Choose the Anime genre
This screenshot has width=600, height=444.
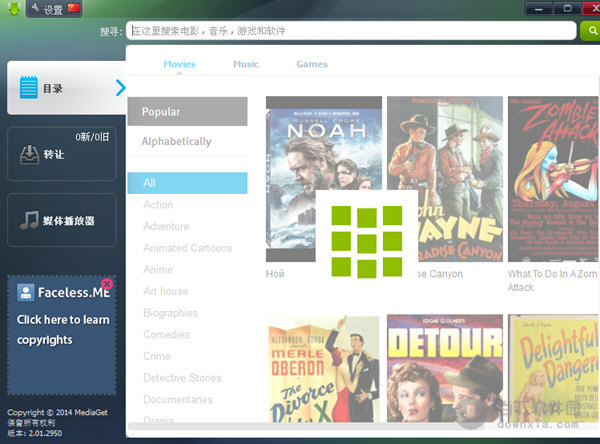pyautogui.click(x=158, y=269)
